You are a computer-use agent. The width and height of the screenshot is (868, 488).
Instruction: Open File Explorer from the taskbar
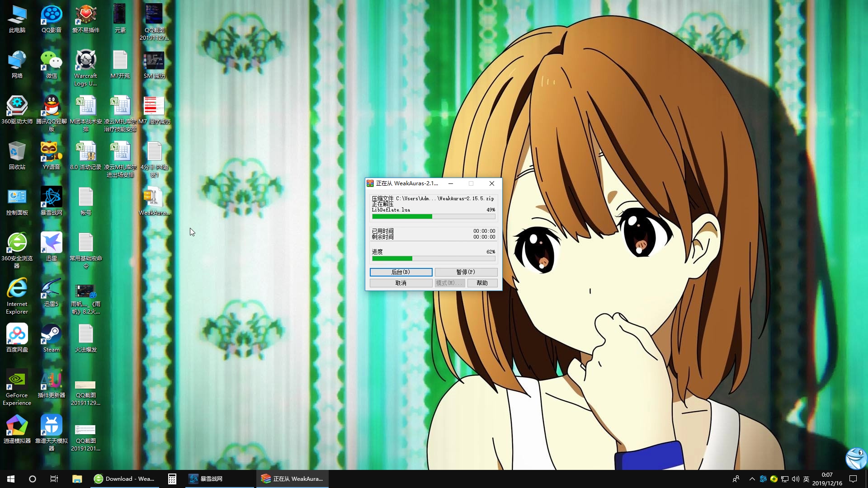point(77,479)
